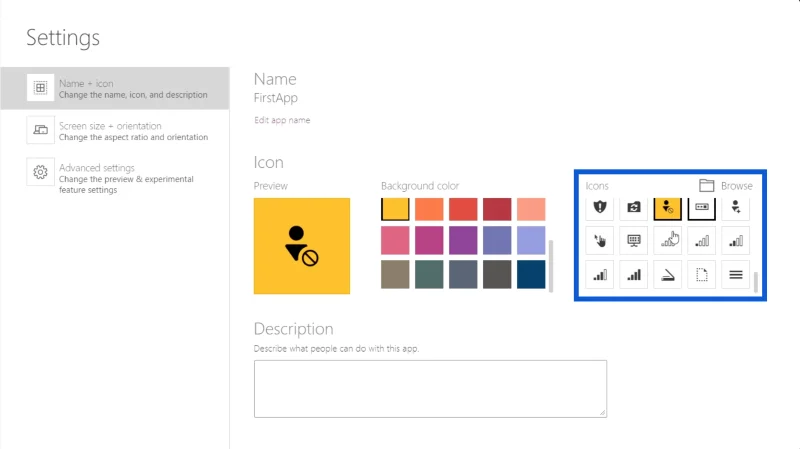
Task: Click the Edit app name link
Action: [x=282, y=120]
